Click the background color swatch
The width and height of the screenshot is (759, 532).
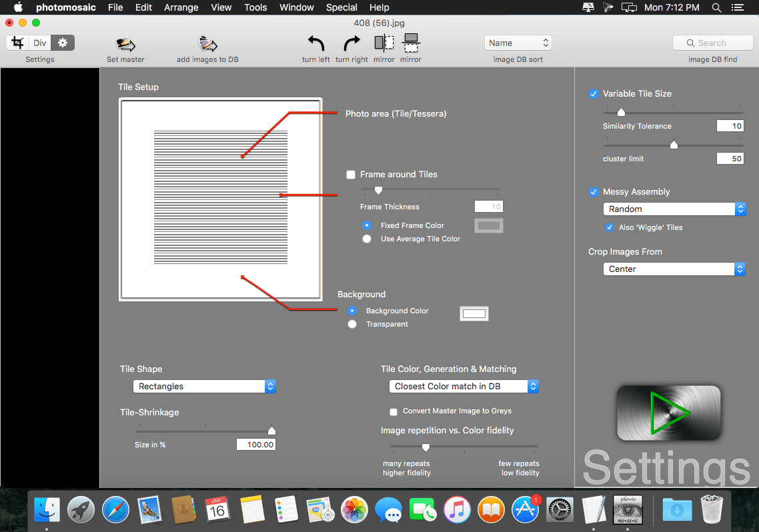[474, 314]
